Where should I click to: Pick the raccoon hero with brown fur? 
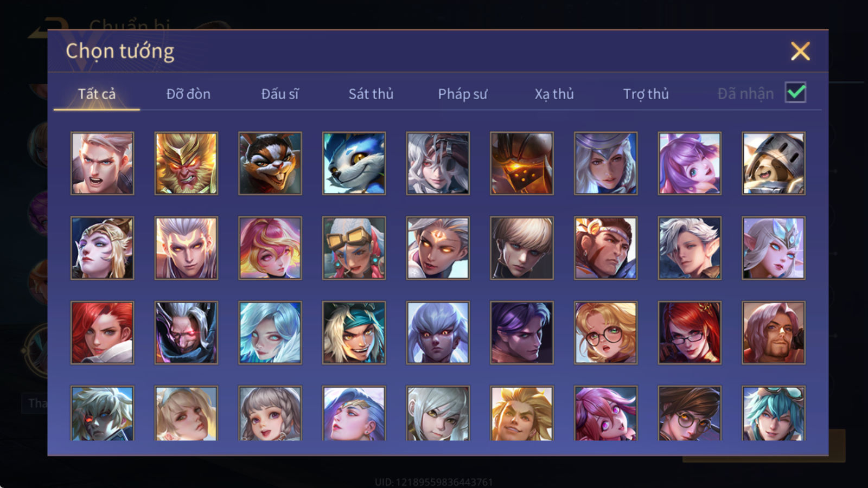(x=270, y=163)
